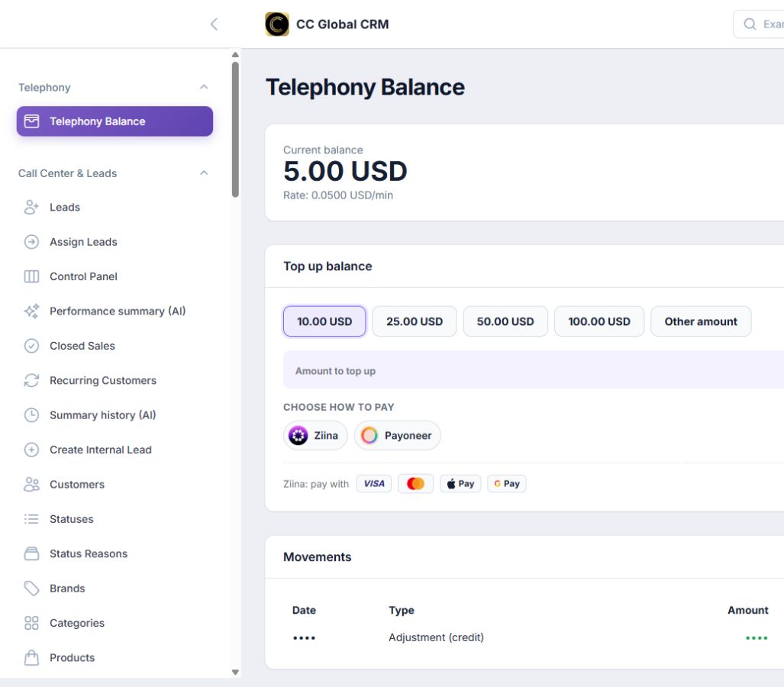Click the Apple Pay badge
Screen dimensions: 784x687
pos(460,483)
